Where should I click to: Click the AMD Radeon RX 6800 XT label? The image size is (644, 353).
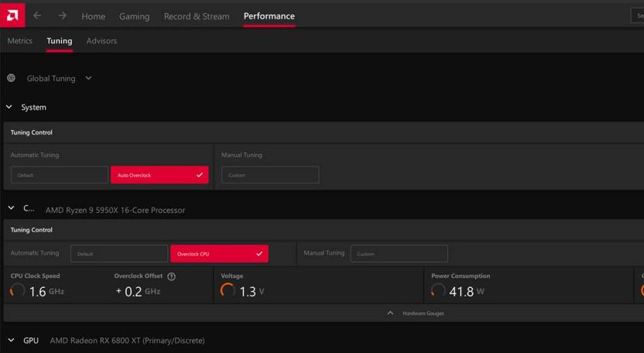tap(127, 341)
